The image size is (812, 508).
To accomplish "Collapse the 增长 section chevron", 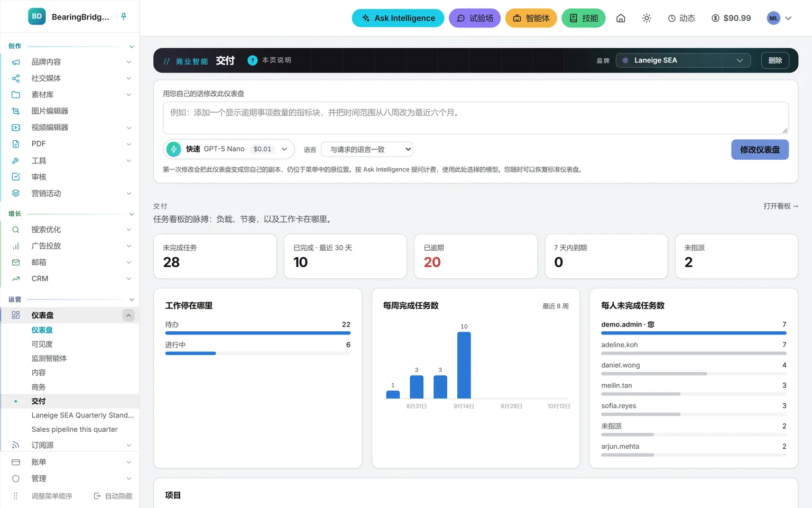I will (x=132, y=214).
